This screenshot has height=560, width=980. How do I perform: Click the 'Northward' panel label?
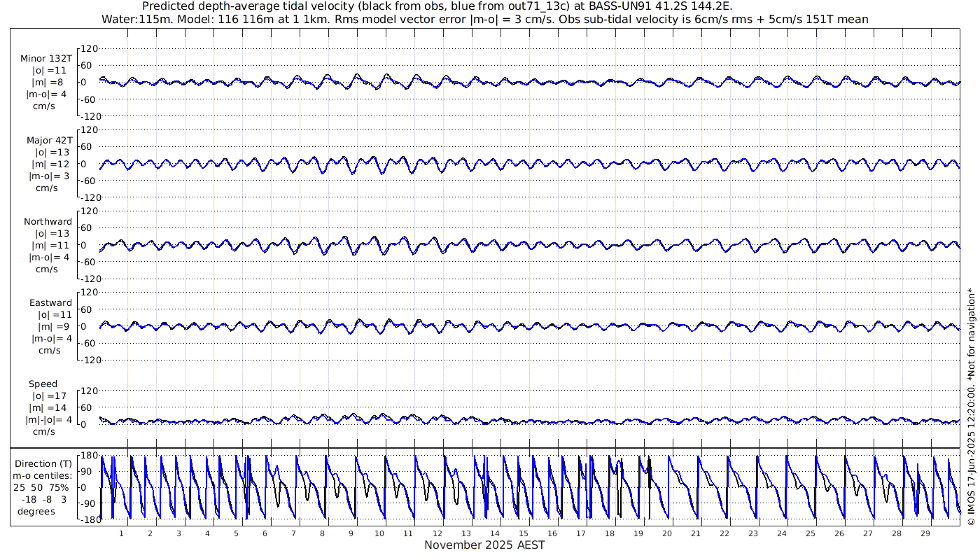click(48, 221)
